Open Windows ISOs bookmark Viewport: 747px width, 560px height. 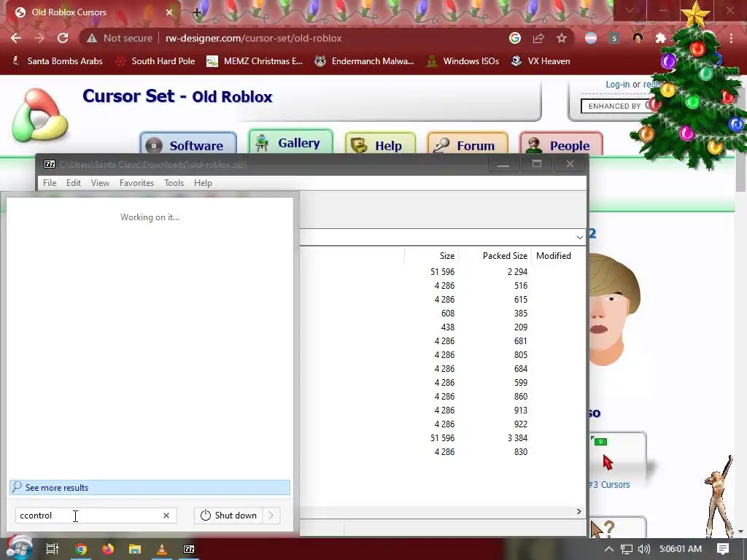(x=462, y=61)
